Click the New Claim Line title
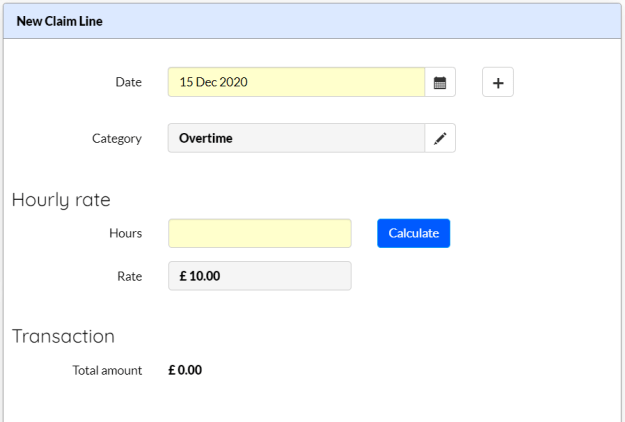 (59, 21)
